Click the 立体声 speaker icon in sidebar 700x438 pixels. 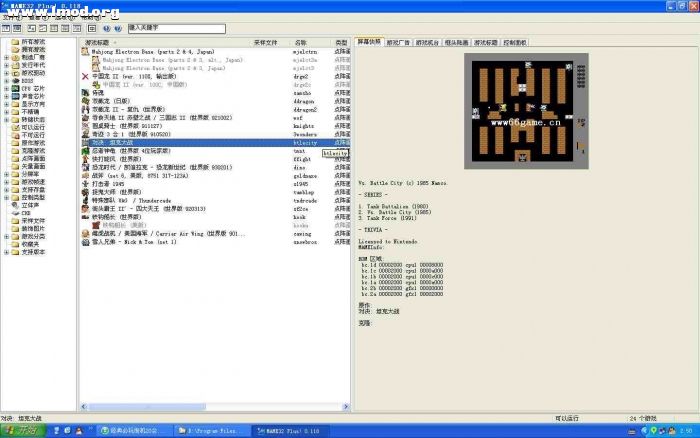click(15, 205)
